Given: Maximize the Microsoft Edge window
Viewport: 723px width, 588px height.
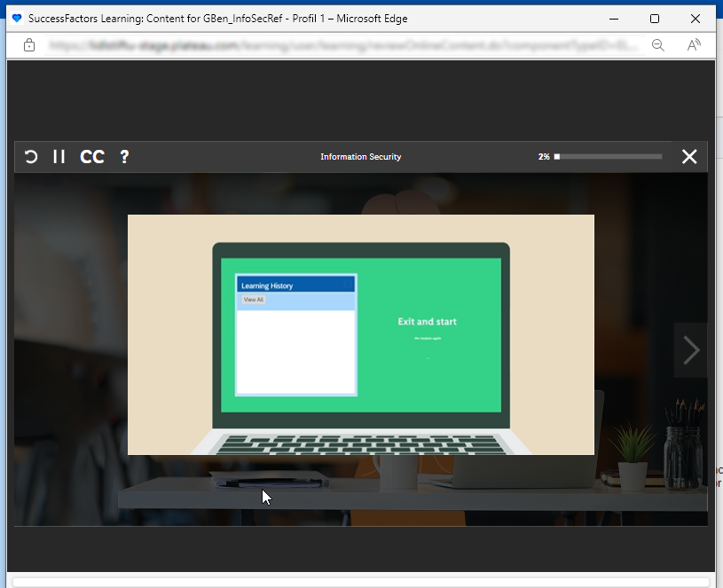Looking at the screenshot, I should click(x=655, y=19).
